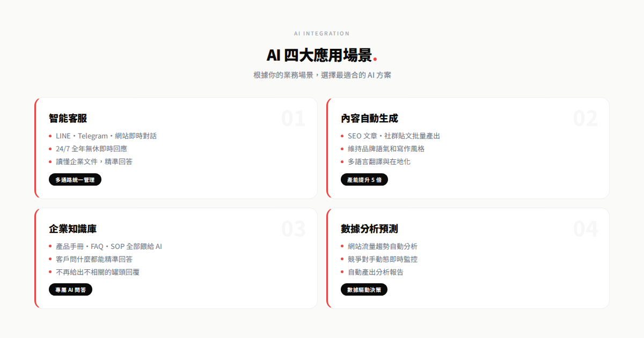Select the 智能客服 card title
This screenshot has height=338, width=644.
pos(68,119)
